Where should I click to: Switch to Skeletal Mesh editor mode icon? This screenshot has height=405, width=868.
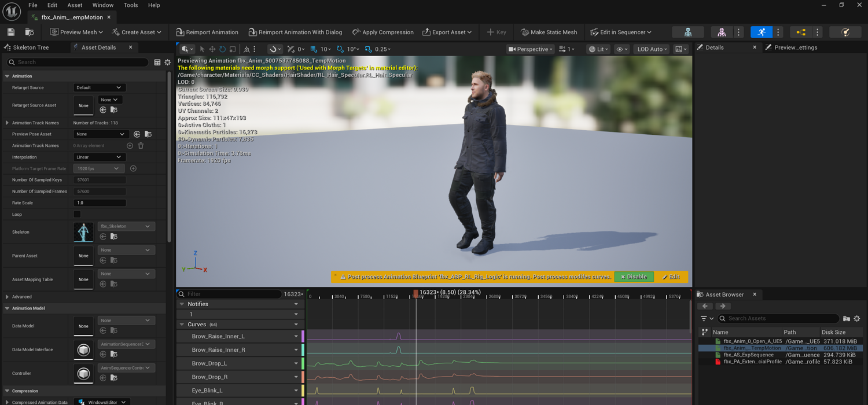point(722,32)
